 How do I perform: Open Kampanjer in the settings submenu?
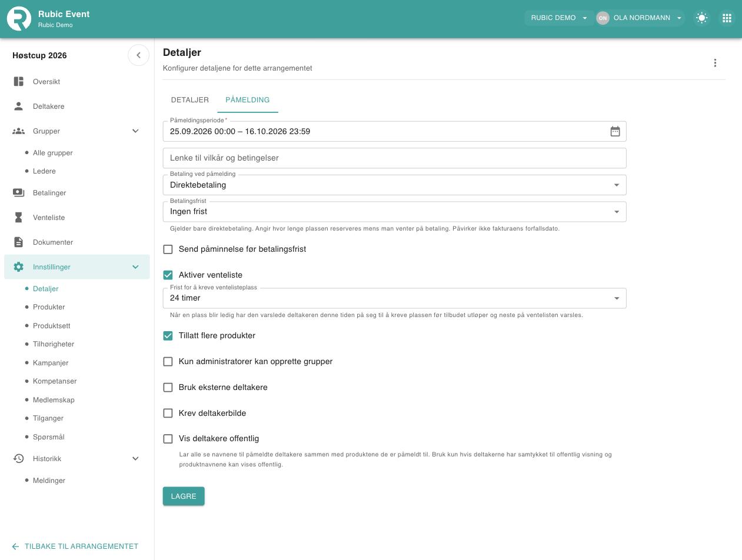coord(51,363)
